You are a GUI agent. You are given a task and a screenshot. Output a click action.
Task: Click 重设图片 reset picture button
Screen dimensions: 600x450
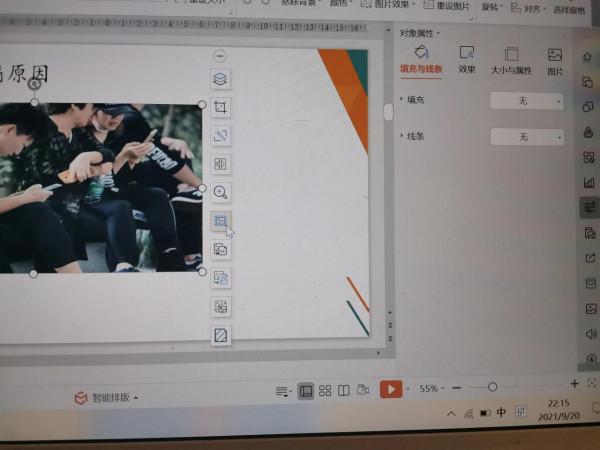pyautogui.click(x=447, y=5)
